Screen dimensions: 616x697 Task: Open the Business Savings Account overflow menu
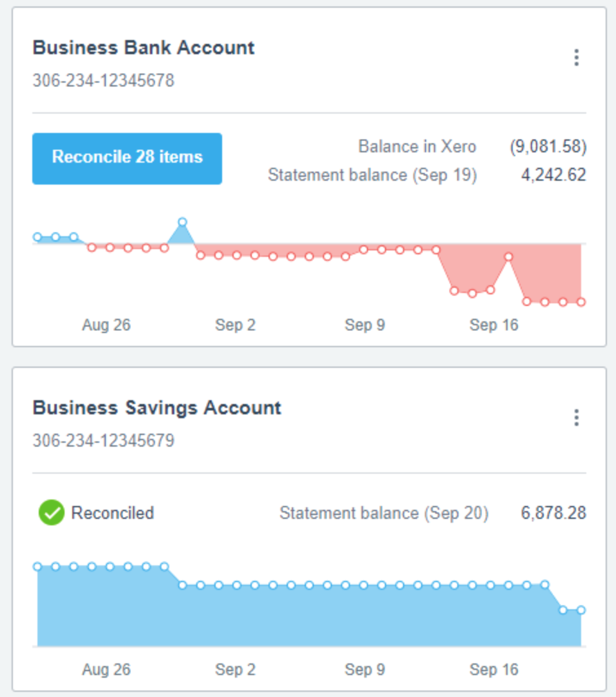point(576,418)
